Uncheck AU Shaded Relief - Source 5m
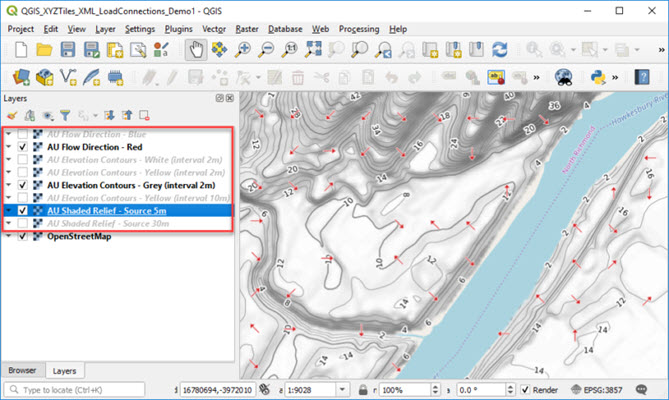 (23, 211)
